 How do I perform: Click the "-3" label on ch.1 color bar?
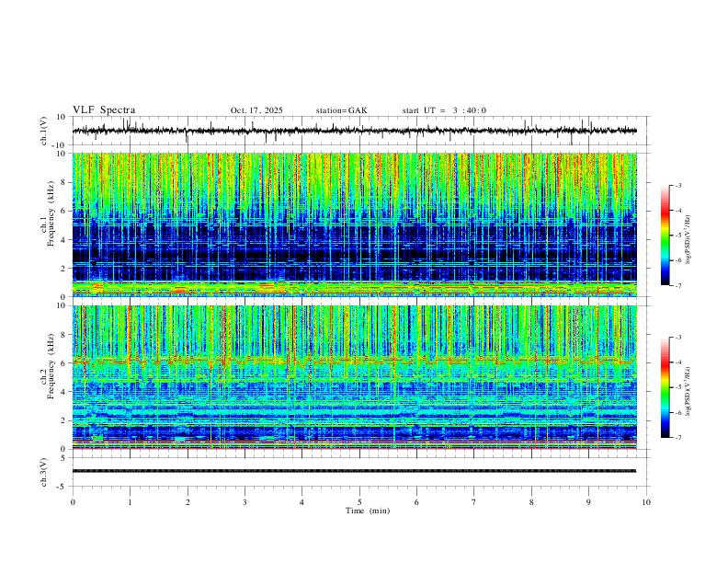[677, 185]
